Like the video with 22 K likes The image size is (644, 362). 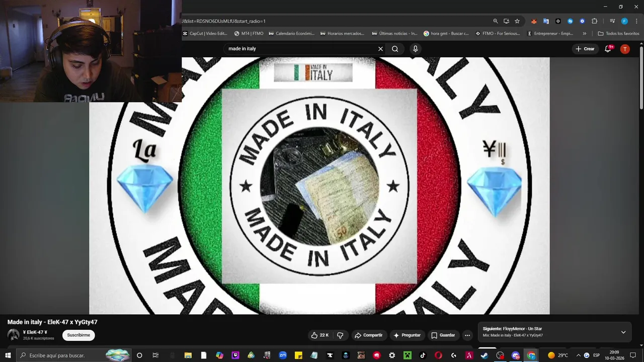(320, 335)
